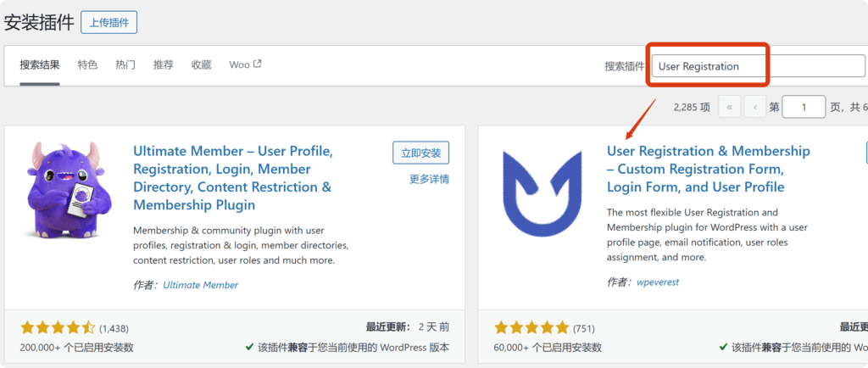Screen dimensions: 868x368
Task: Open User Registration & Membership title link
Action: coord(709,169)
